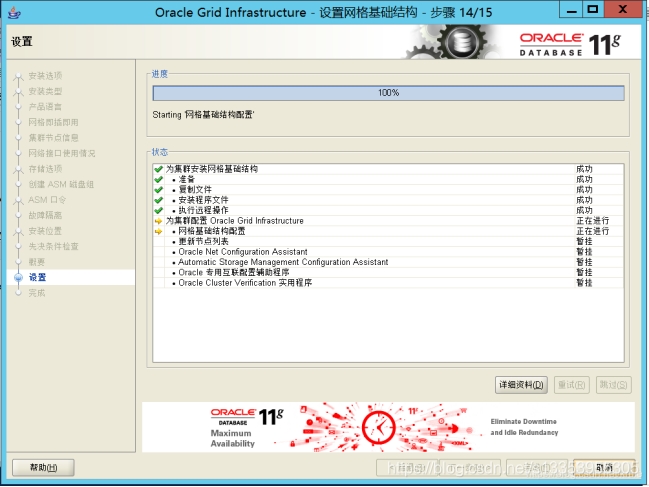Viewport: 649px width, 487px height.
Task: Select 安装类型 step in sidebar
Action: (45, 91)
